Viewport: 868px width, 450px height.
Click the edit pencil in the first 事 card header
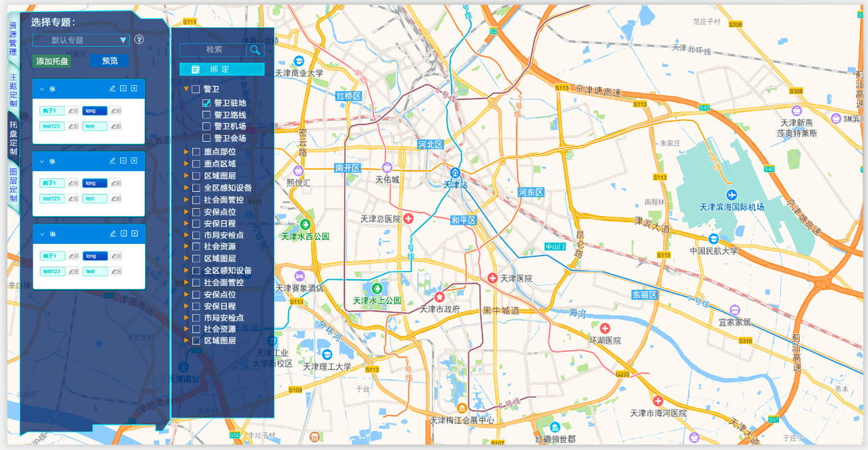[113, 89]
